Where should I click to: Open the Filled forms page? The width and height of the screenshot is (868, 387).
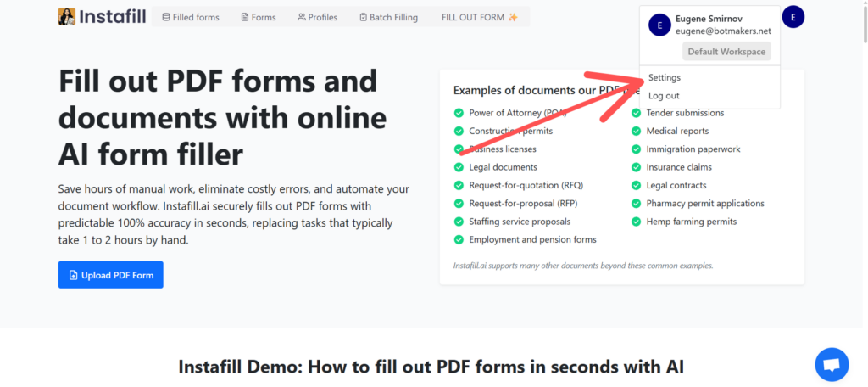point(191,17)
